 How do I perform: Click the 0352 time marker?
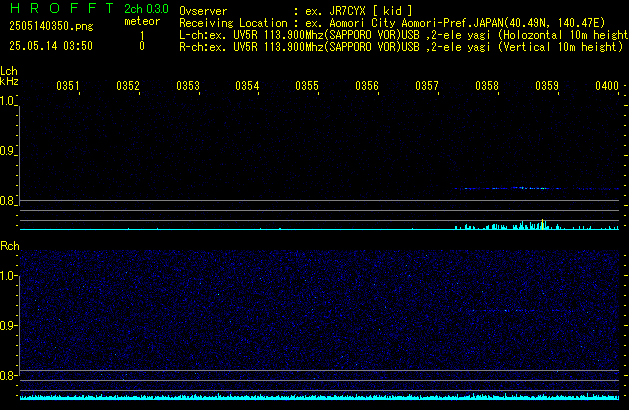click(x=128, y=86)
